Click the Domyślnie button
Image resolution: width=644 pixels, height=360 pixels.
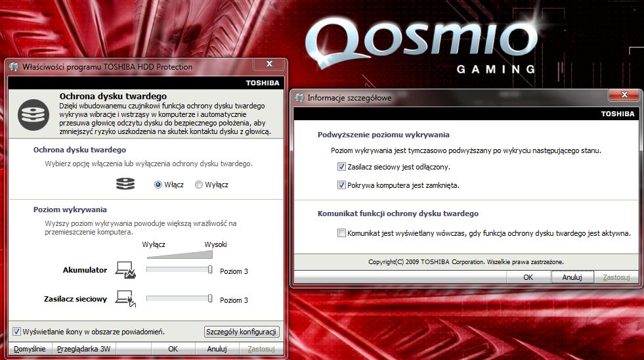point(30,349)
